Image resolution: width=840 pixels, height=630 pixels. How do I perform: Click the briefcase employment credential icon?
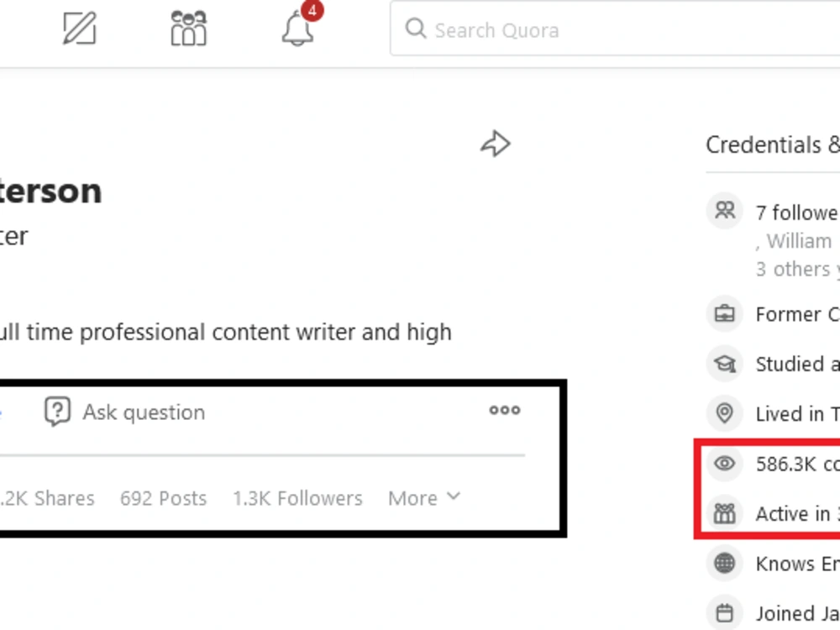coord(725,313)
